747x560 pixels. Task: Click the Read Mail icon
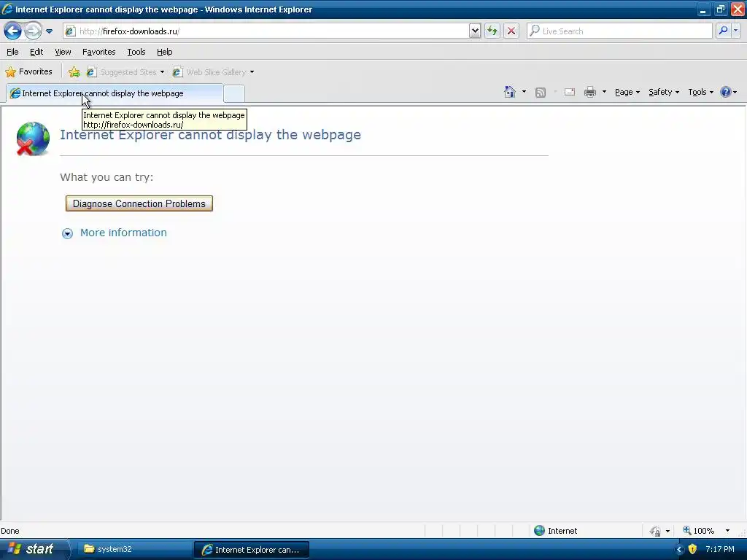pos(569,92)
